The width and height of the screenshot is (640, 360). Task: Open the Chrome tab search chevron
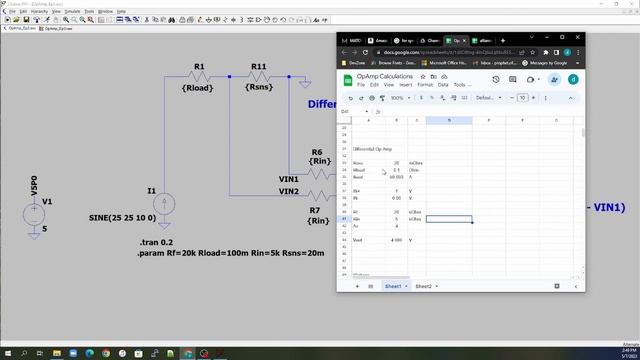coord(531,37)
